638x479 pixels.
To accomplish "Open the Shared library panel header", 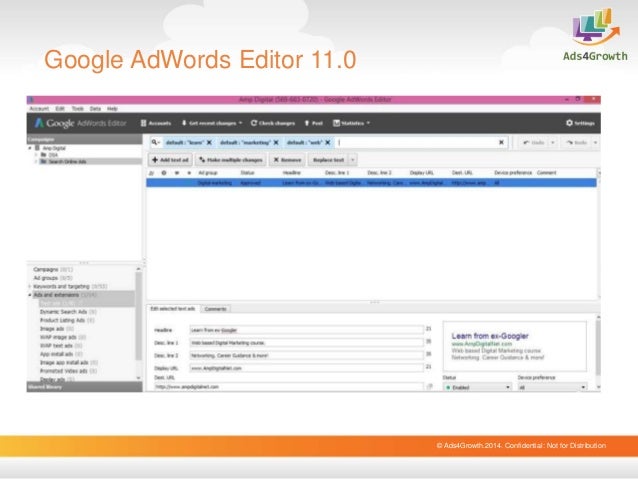I will (x=85, y=387).
